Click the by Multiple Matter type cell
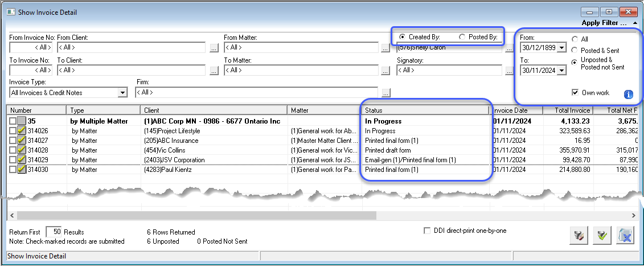 [104, 121]
